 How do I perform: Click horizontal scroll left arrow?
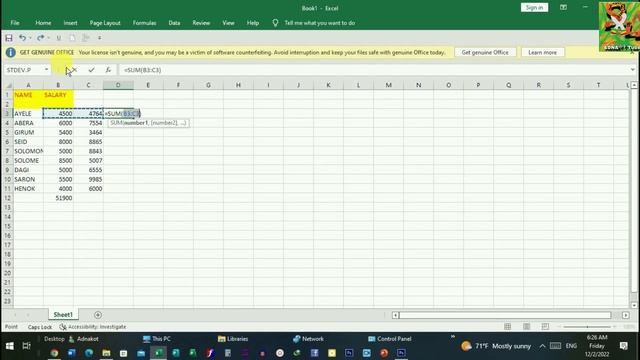[x=395, y=315]
